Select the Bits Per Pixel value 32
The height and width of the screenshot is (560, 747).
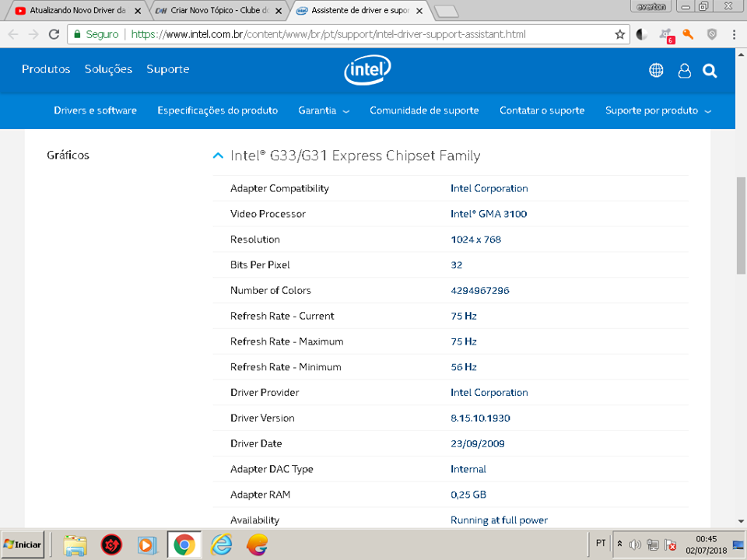(457, 264)
